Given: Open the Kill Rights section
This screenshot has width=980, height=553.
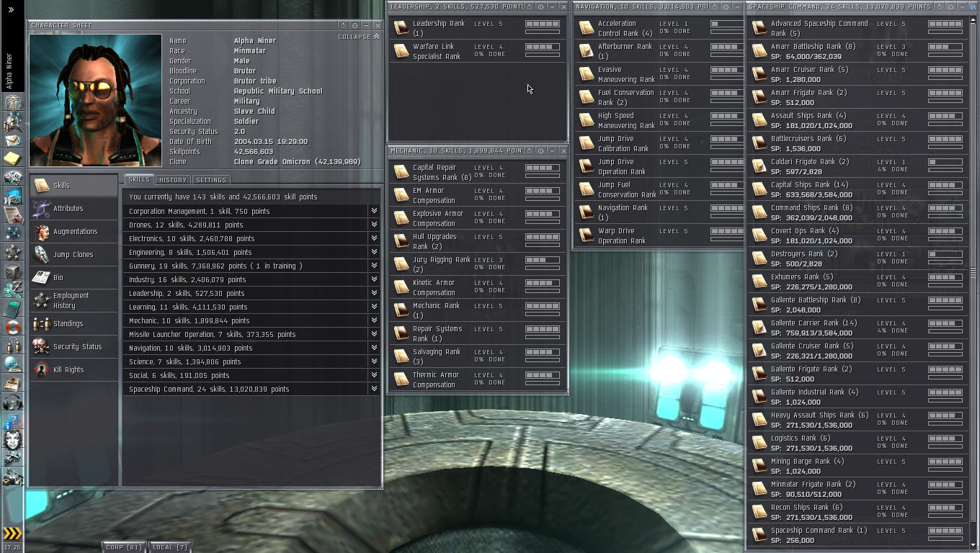Looking at the screenshot, I should [x=73, y=369].
